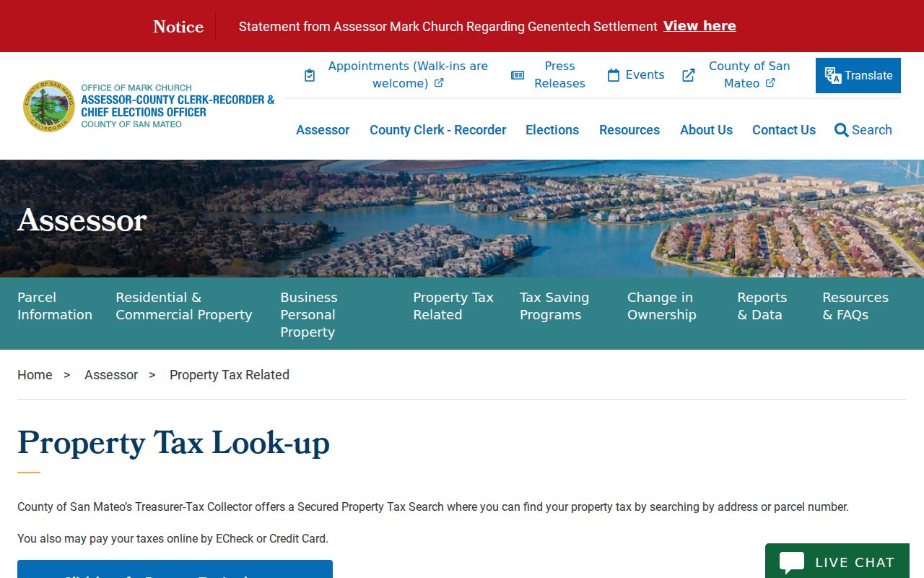Go to Assessor in the breadcrumb
Screen dimensions: 924x578
(x=111, y=375)
